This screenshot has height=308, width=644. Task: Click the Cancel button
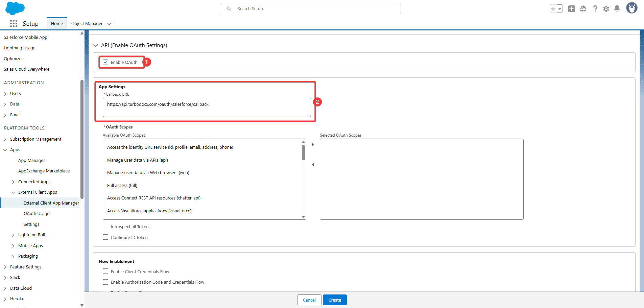(x=309, y=300)
